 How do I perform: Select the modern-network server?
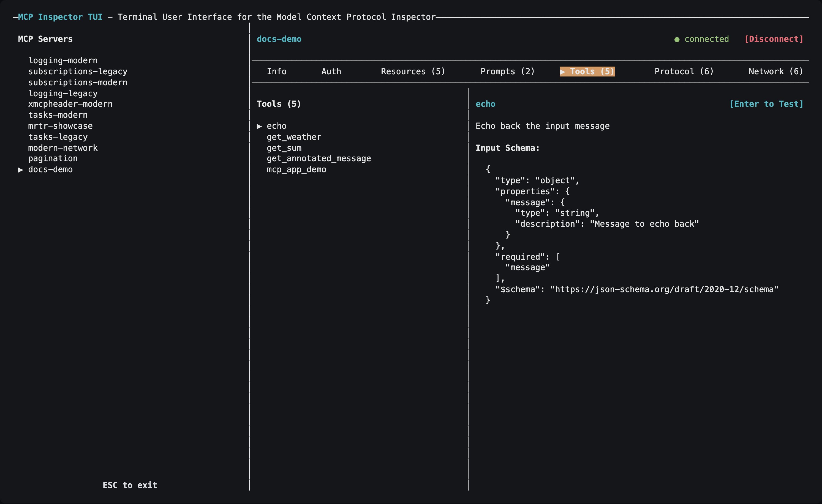(x=63, y=148)
